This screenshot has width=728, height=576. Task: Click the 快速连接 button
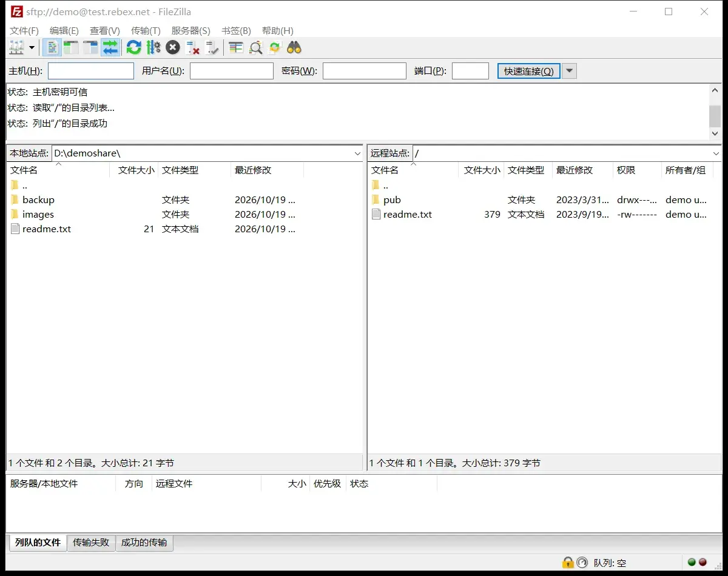point(528,71)
